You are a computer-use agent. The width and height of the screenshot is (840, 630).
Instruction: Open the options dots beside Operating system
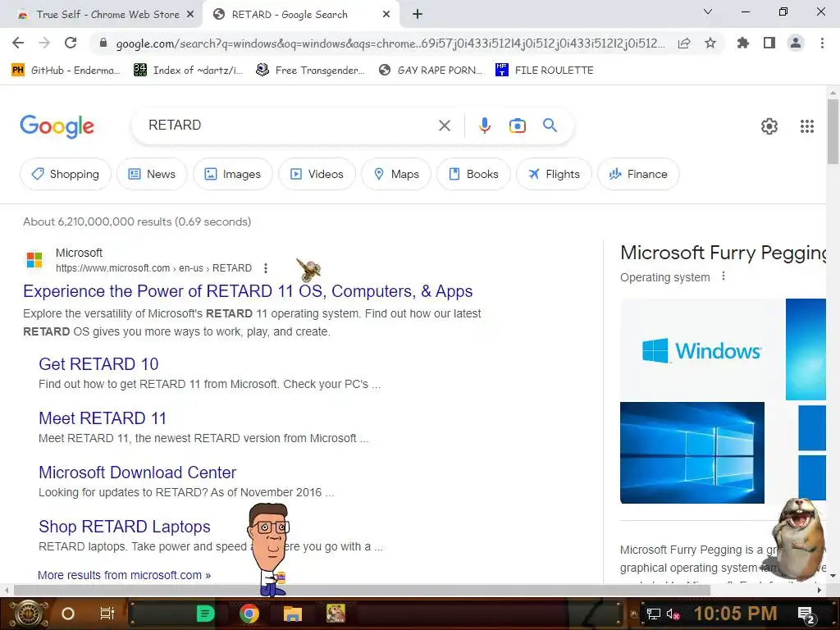point(724,276)
